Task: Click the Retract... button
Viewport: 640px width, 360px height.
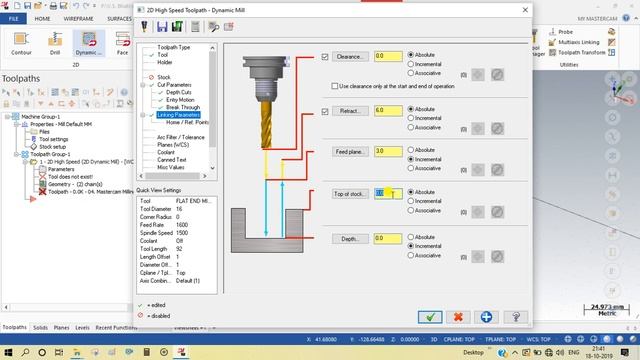Action: (350, 111)
